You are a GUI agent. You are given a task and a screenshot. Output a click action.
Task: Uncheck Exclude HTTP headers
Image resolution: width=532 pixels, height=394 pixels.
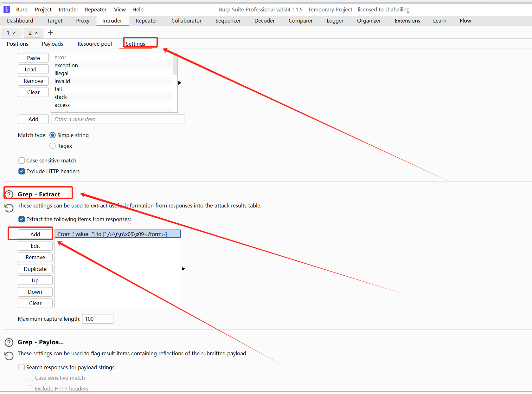[22, 171]
